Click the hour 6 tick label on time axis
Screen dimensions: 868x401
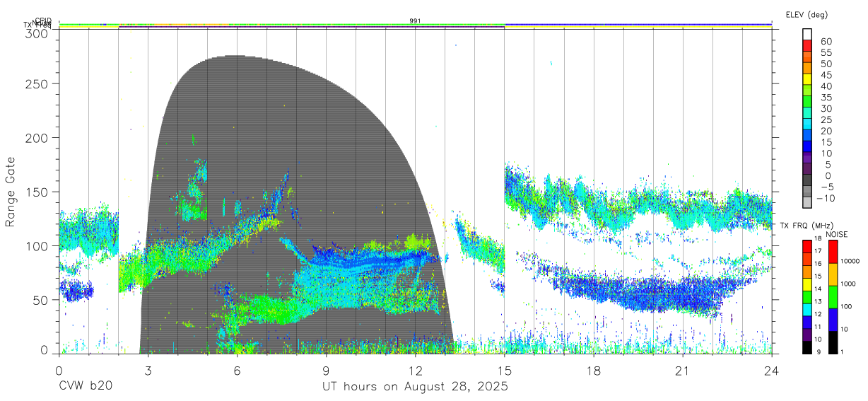(x=237, y=371)
